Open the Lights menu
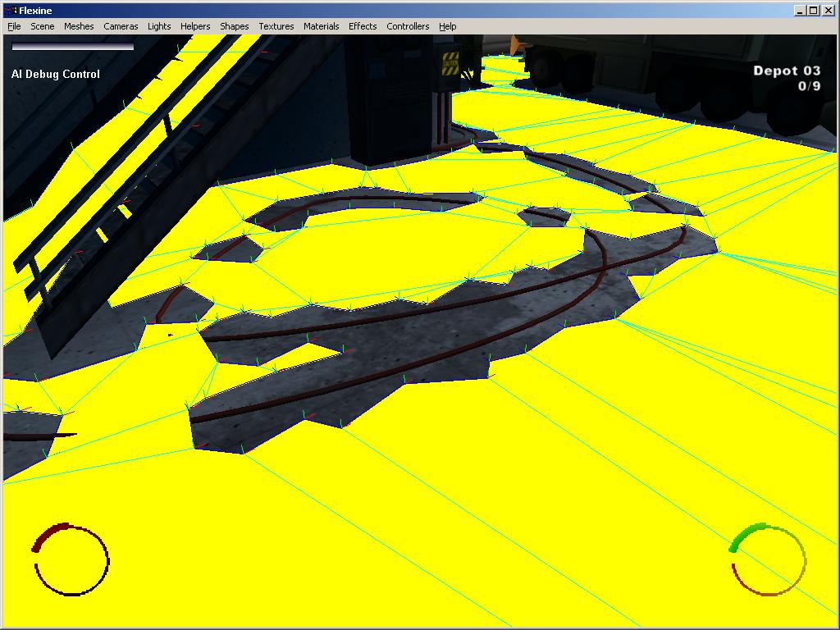 [159, 26]
